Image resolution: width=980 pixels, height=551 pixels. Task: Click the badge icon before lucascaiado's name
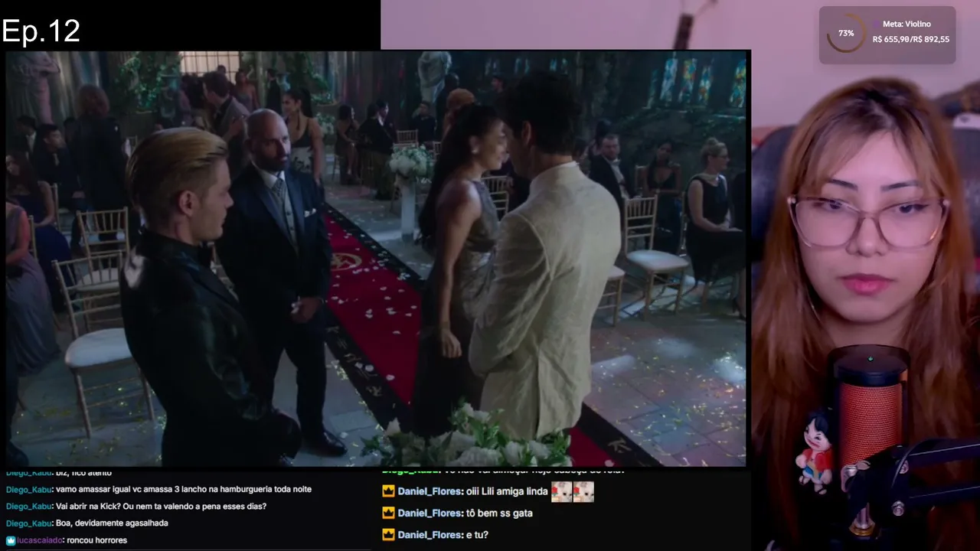[11, 540]
